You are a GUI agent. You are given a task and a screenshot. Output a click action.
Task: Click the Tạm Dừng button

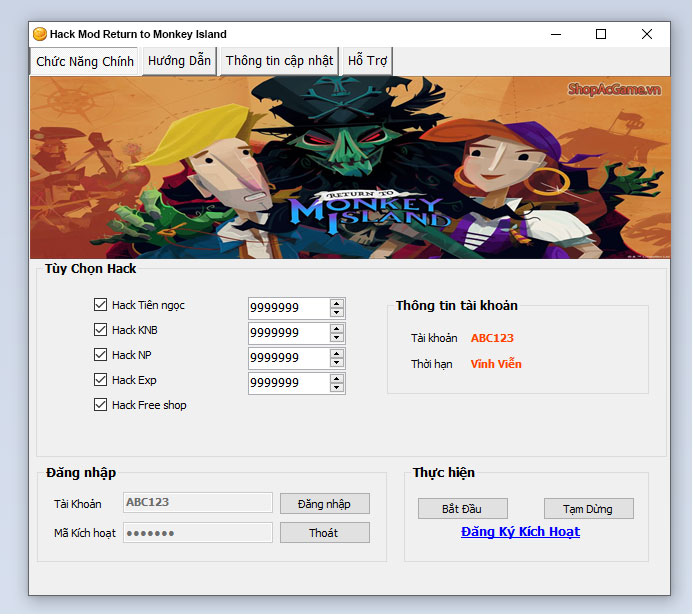point(588,509)
